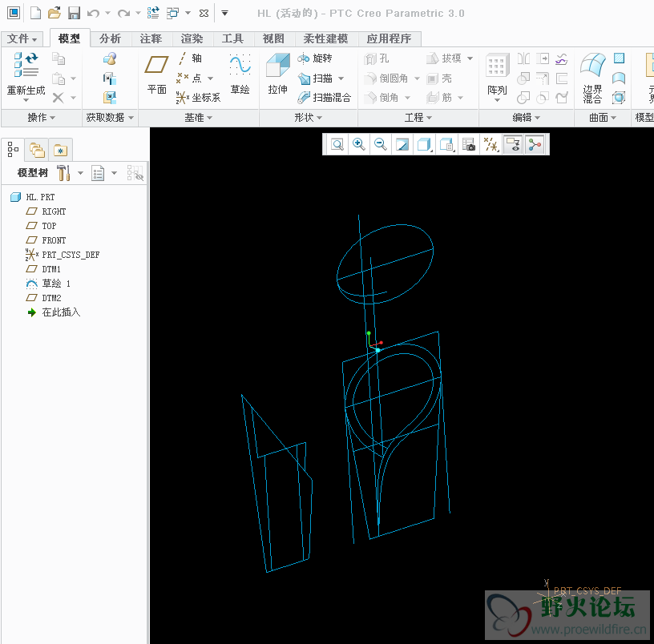Image resolution: width=654 pixels, height=644 pixels.
Task: Expand the 形状 shapes group
Action: coord(309,118)
